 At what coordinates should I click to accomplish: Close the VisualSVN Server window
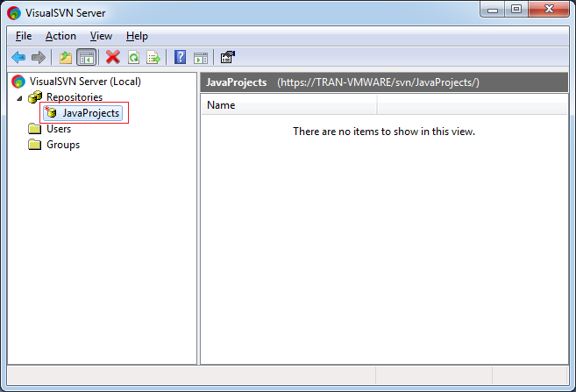coord(549,9)
